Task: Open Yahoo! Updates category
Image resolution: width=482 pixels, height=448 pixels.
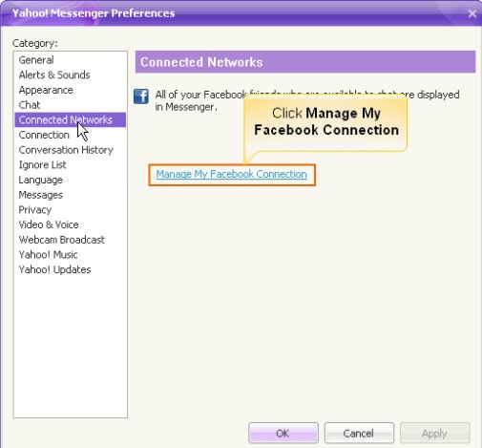Action: pos(70,269)
